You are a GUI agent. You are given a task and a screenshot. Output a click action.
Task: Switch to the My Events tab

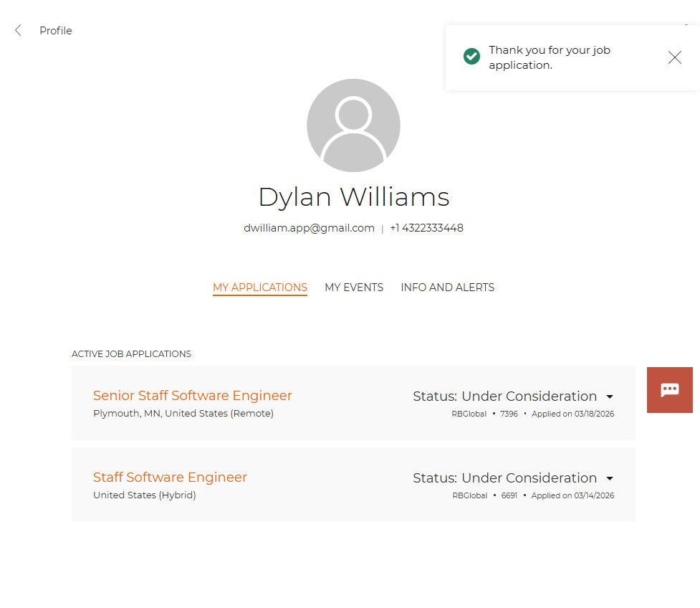coord(354,288)
